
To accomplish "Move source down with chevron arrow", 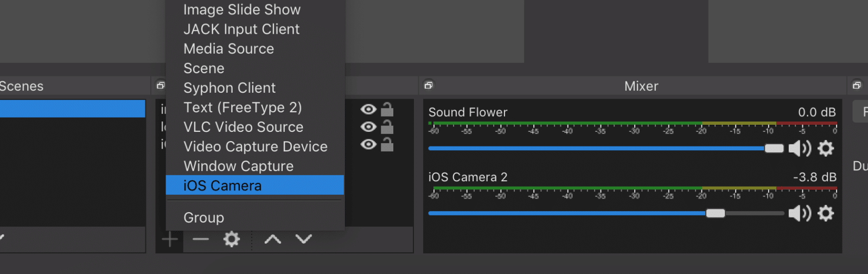I will click(x=303, y=239).
